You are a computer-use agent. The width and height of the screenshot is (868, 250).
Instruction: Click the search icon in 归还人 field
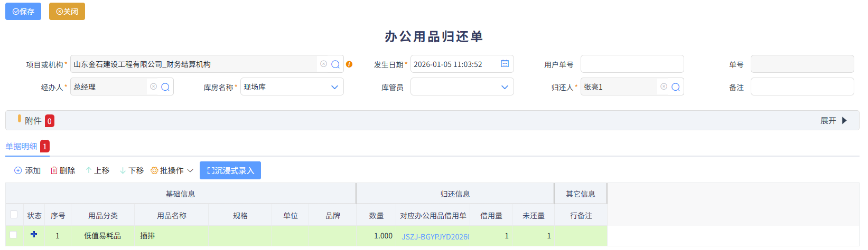676,87
